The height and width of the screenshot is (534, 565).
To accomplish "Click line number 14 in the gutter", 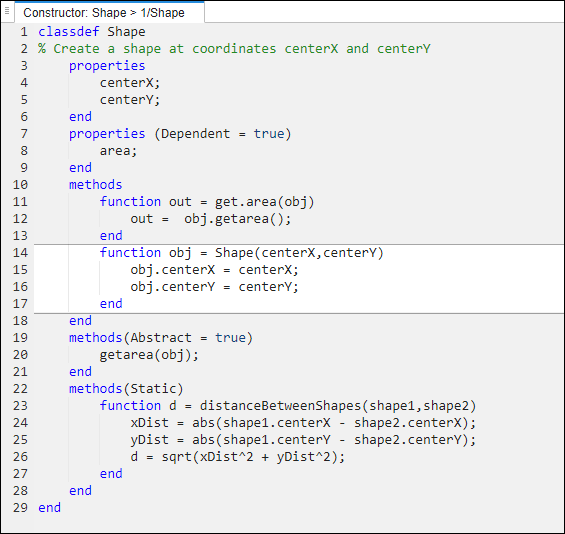I will [20, 253].
